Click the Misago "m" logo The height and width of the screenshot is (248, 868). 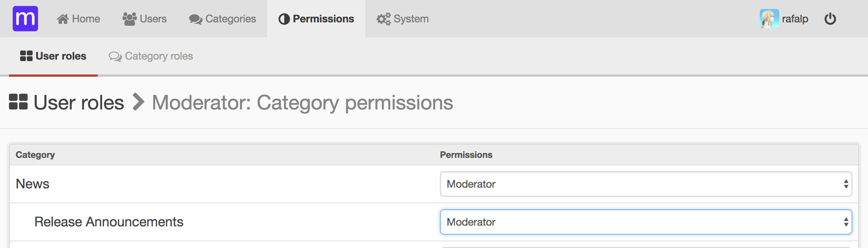point(25,19)
